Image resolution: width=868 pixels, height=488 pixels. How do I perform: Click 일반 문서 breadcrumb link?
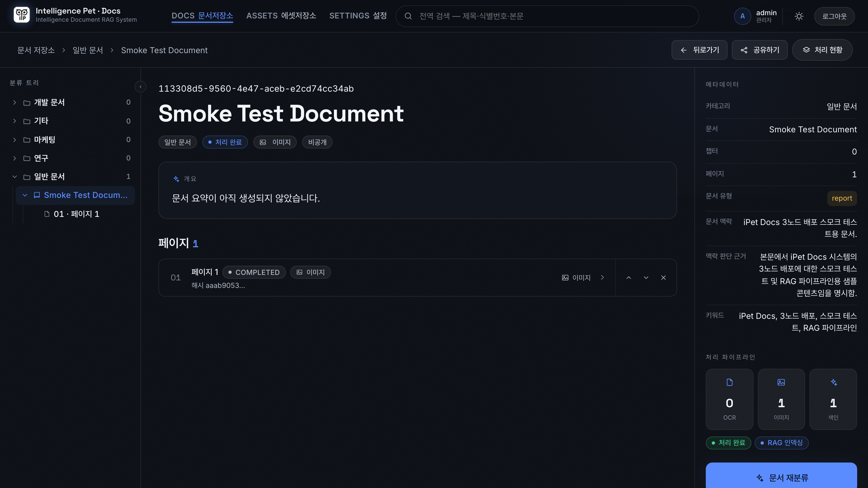click(88, 50)
